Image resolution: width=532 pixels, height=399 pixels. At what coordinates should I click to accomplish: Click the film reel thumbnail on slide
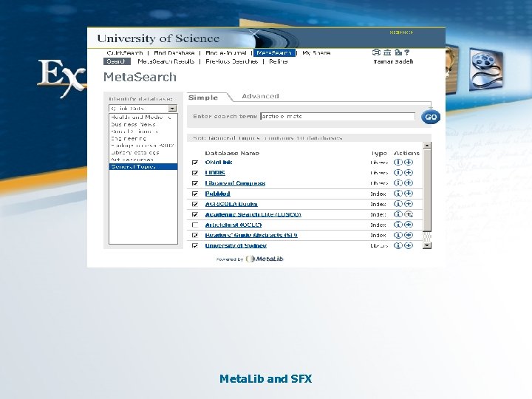486,69
